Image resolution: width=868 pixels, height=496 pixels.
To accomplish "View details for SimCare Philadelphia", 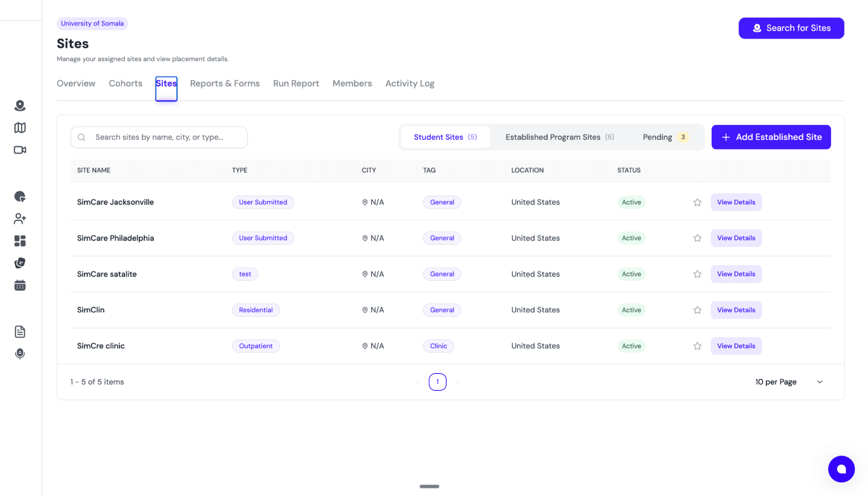I will [736, 238].
